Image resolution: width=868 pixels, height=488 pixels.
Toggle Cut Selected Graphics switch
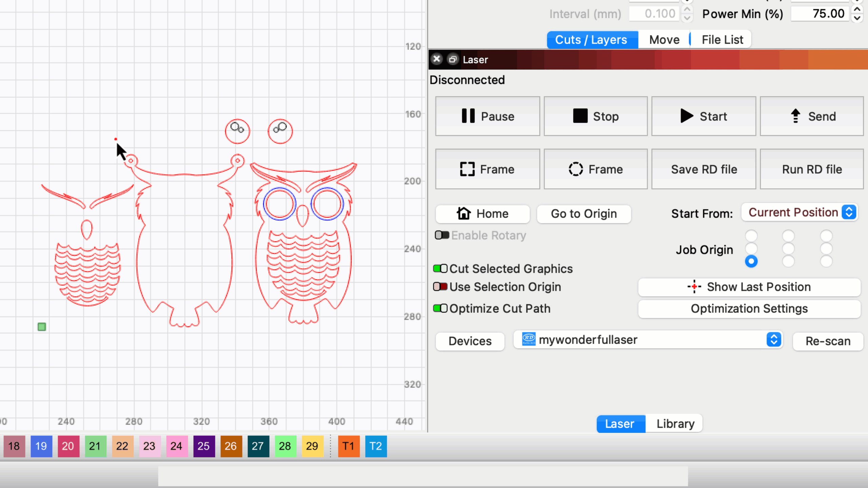440,269
